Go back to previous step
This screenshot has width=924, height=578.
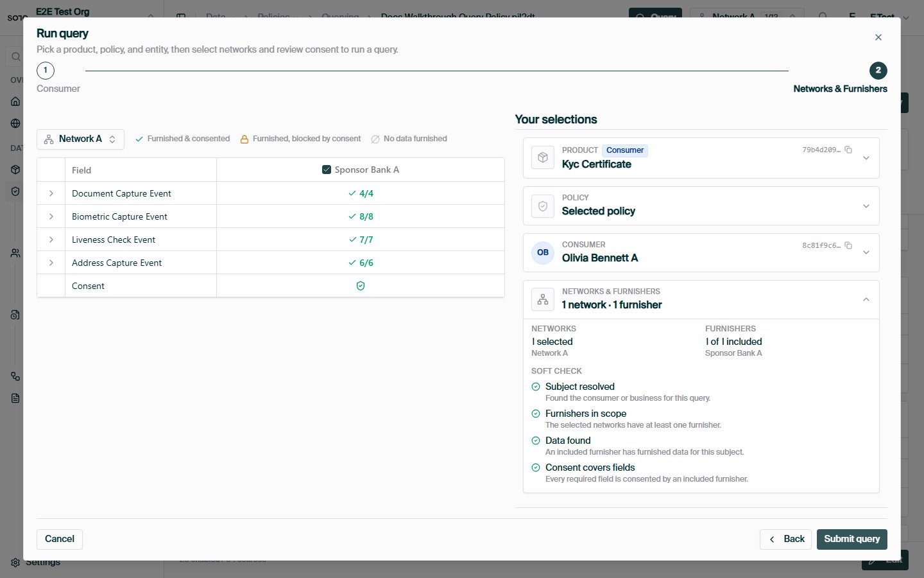click(786, 539)
